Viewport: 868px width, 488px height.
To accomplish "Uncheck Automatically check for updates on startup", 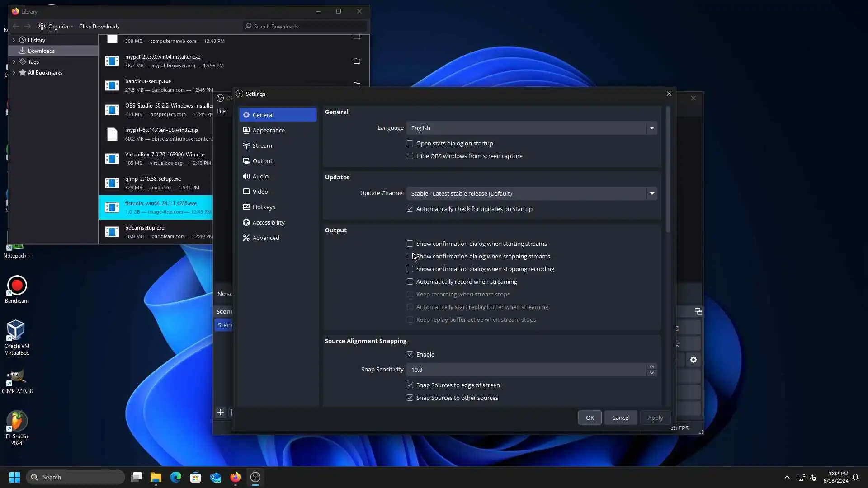I will click(x=410, y=209).
